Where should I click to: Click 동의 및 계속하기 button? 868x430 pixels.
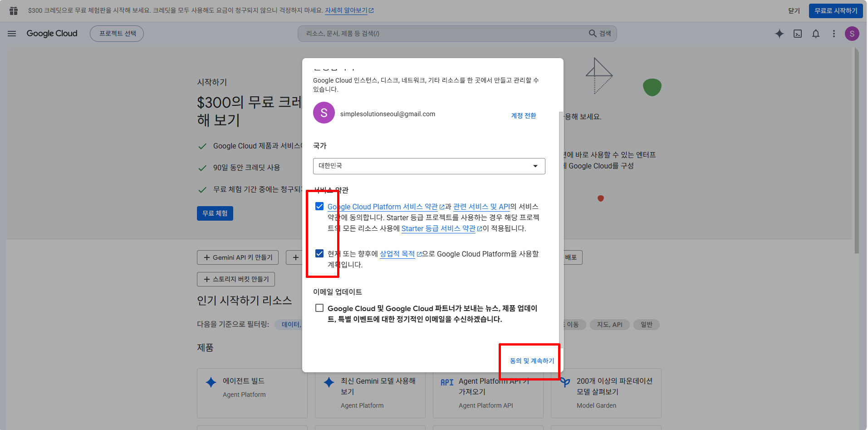point(532,361)
